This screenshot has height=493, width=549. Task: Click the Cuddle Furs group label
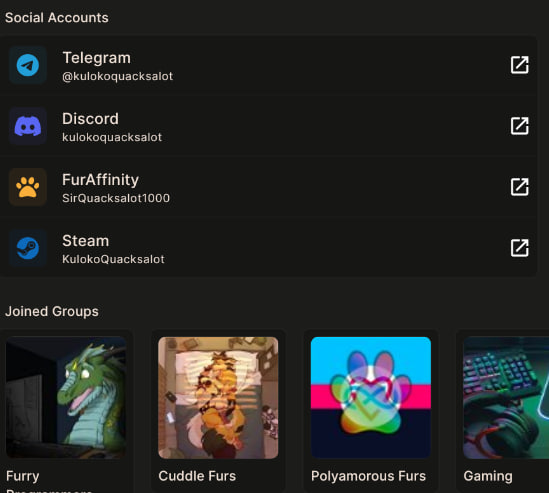click(x=197, y=476)
